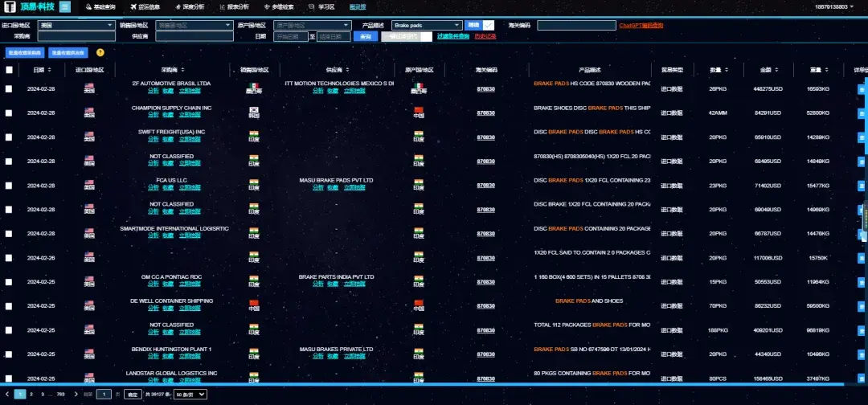Open details icon for BENDIX HUNTINGTON row
The image size is (868, 405).
(862, 354)
